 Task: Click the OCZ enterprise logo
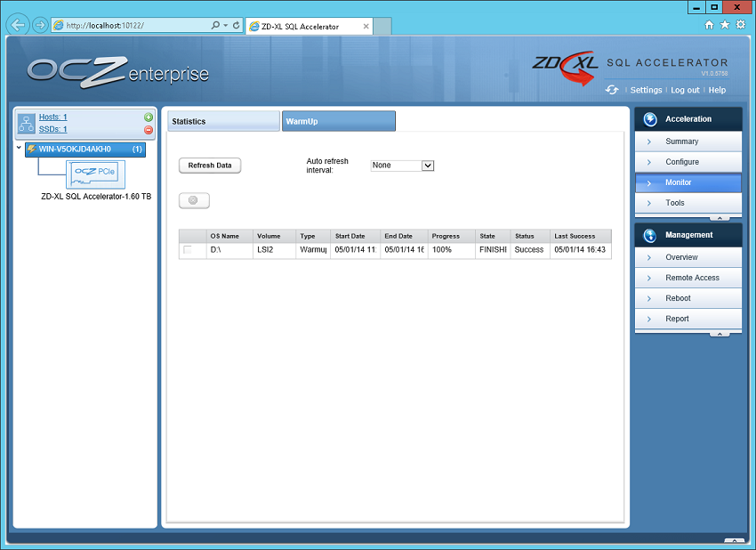[x=118, y=72]
